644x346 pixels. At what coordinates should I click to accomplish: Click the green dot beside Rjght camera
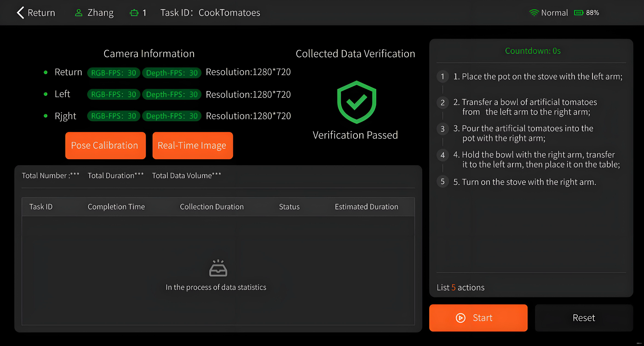click(46, 116)
